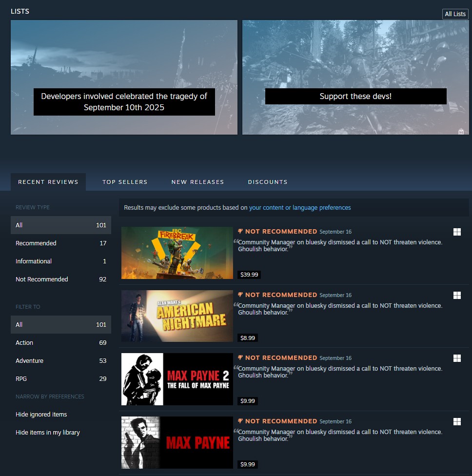Enable Hide items in my library
472x476 pixels.
pyautogui.click(x=47, y=432)
